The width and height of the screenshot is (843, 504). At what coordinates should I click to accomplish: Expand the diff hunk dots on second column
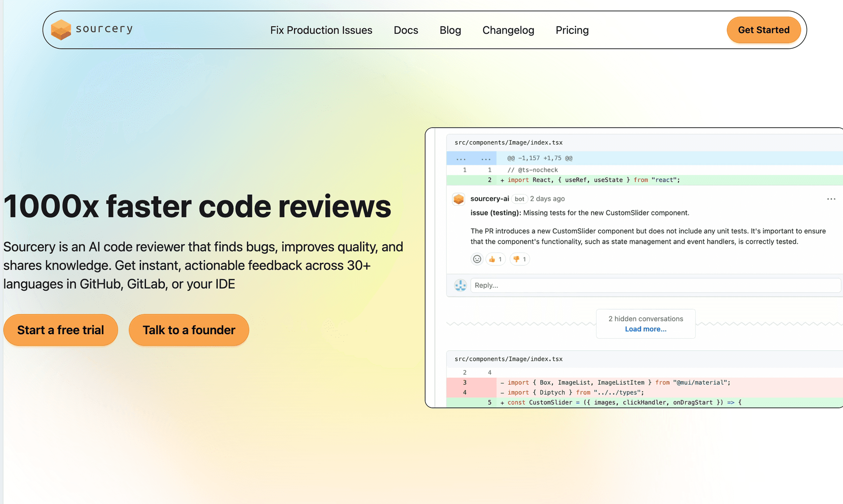click(x=486, y=158)
